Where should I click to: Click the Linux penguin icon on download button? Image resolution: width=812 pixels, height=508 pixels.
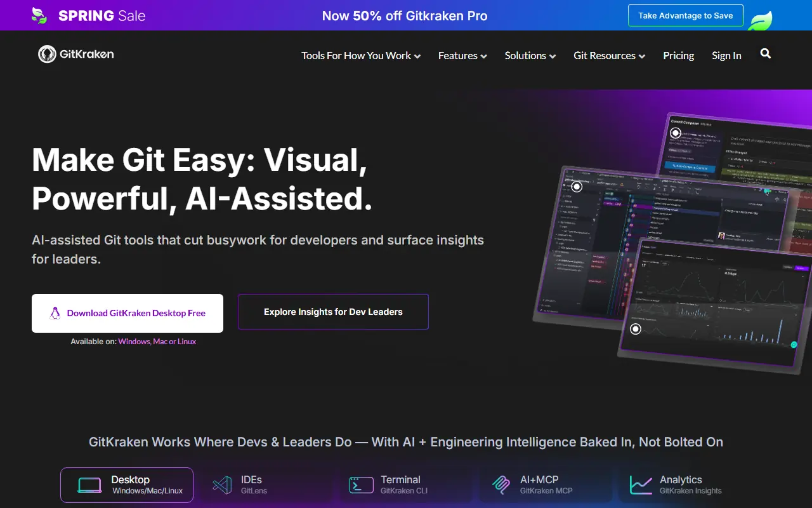[x=55, y=313]
